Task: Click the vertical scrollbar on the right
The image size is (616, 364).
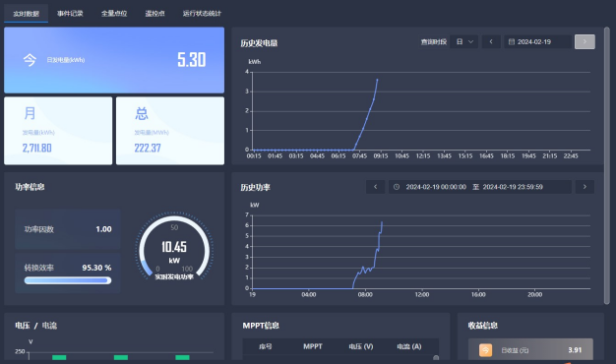Action: pos(607,165)
